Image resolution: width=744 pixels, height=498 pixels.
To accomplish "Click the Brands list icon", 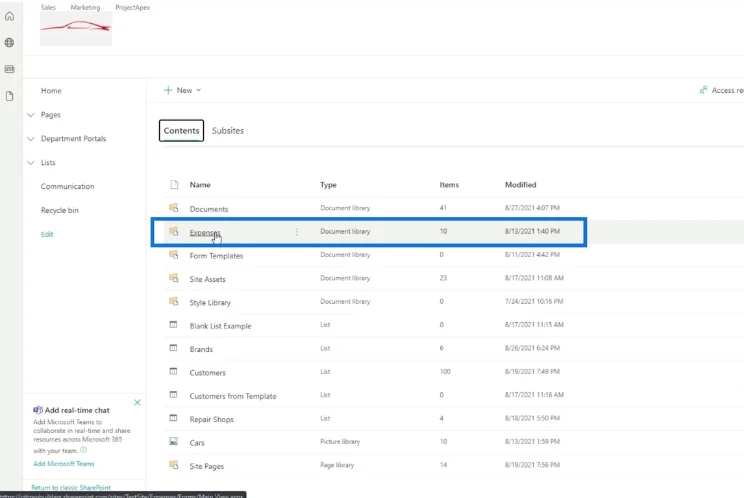I will (x=173, y=348).
